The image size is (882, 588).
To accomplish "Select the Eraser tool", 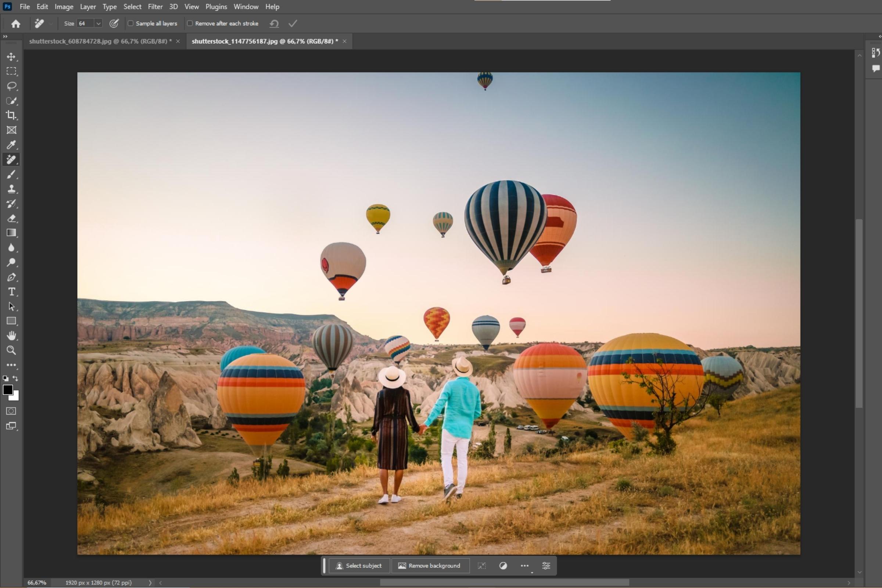I will pyautogui.click(x=11, y=218).
